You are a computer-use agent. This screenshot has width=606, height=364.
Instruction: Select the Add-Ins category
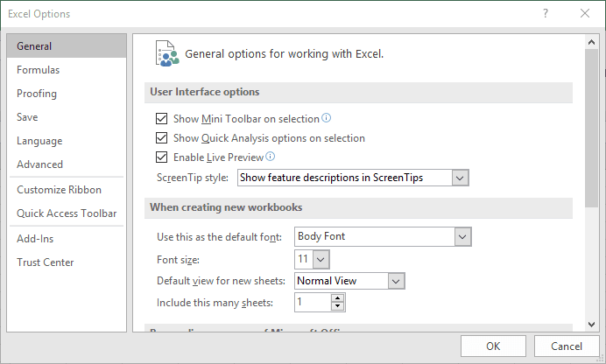coord(67,239)
